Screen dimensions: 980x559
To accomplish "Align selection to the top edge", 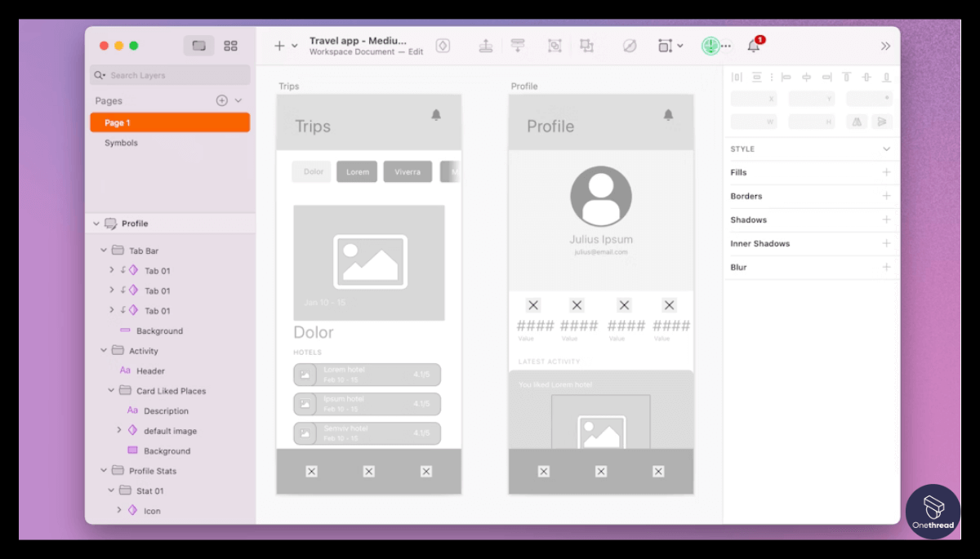I will [846, 77].
